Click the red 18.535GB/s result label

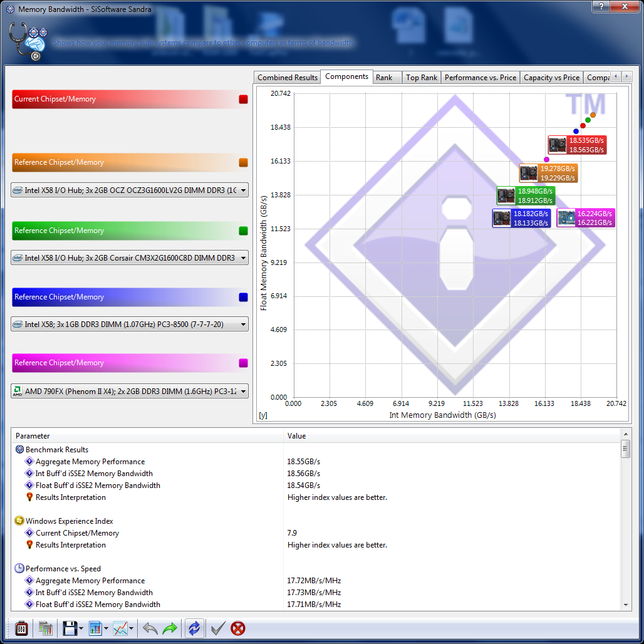coord(577,145)
